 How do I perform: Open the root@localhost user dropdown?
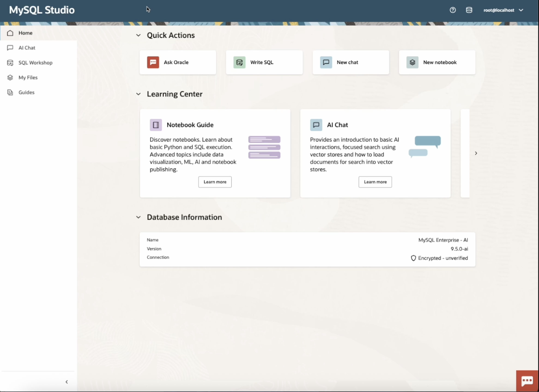(x=503, y=10)
